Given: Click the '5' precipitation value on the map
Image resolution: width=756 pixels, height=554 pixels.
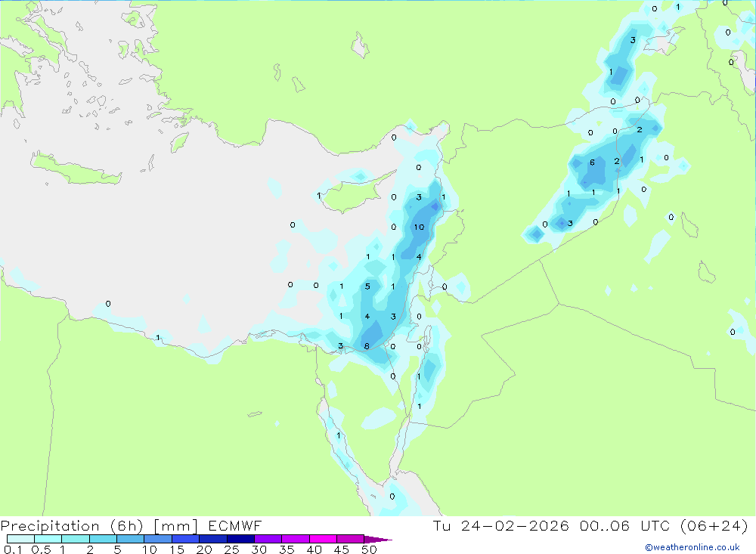Looking at the screenshot, I should [367, 286].
